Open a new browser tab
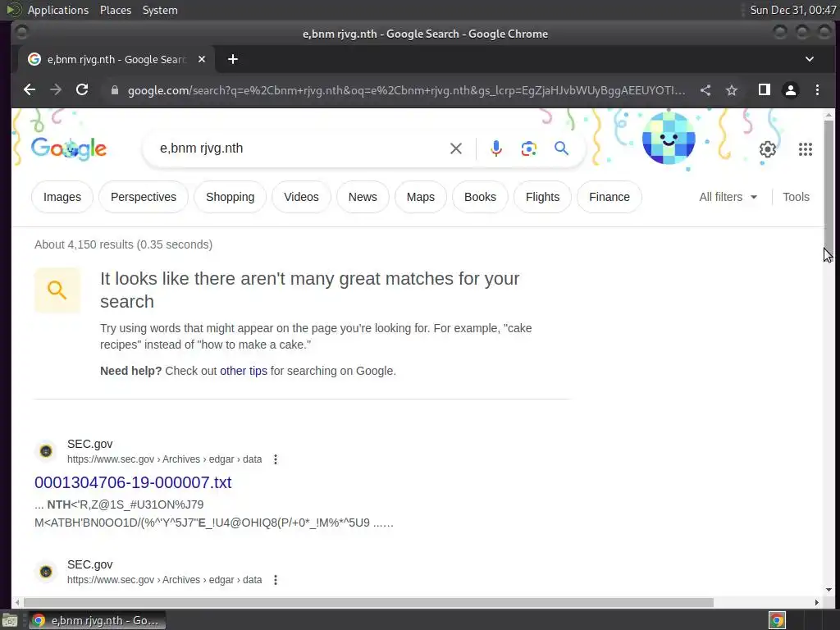This screenshot has height=630, width=840. click(232, 59)
